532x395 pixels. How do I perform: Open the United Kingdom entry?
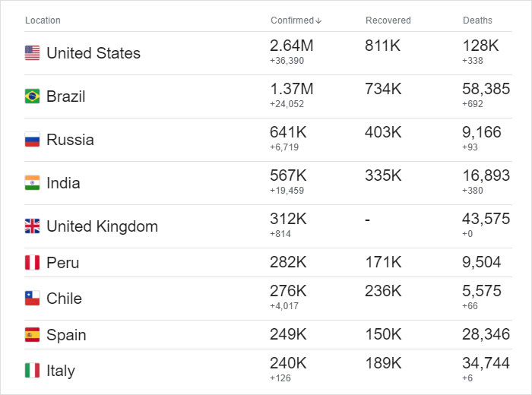click(102, 226)
